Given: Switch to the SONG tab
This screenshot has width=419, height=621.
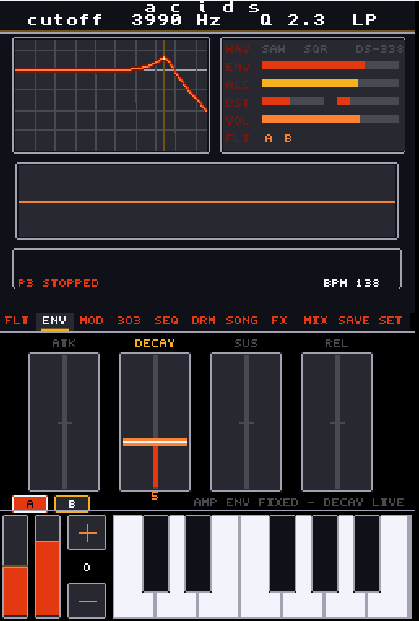Looking at the screenshot, I should coord(242,320).
